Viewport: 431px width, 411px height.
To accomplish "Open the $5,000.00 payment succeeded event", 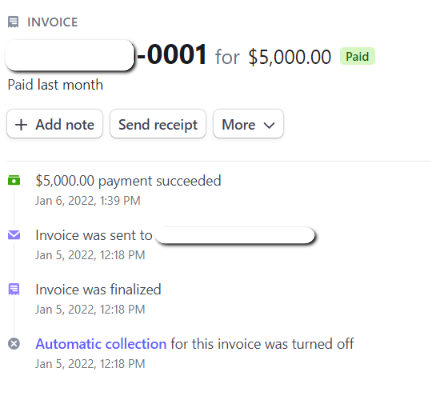I will (128, 181).
